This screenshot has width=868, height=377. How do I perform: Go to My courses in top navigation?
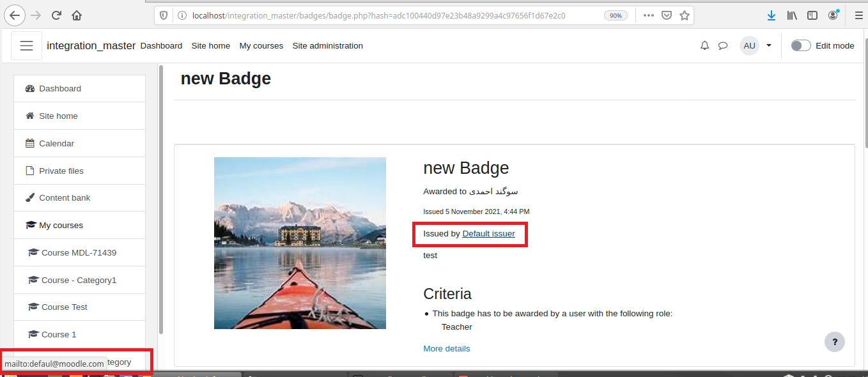261,46
